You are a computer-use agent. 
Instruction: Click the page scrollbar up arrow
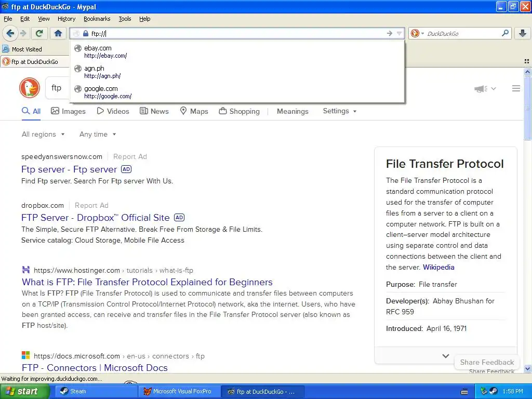[527, 72]
